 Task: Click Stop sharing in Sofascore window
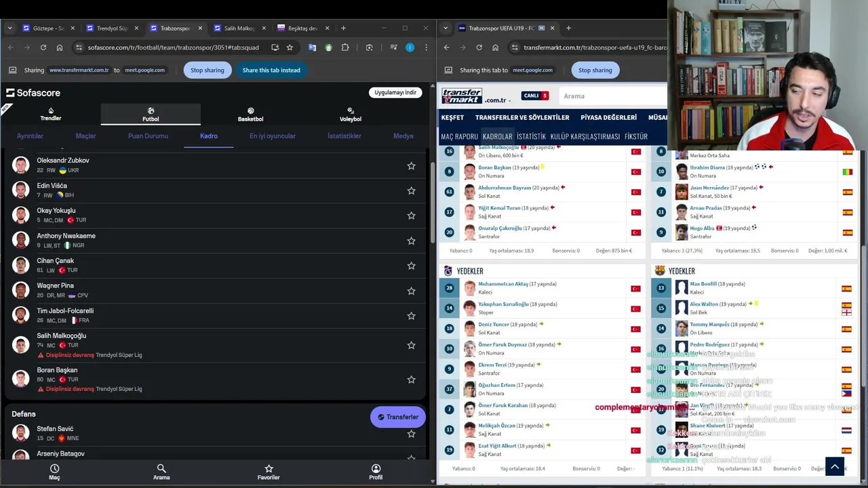tap(207, 70)
